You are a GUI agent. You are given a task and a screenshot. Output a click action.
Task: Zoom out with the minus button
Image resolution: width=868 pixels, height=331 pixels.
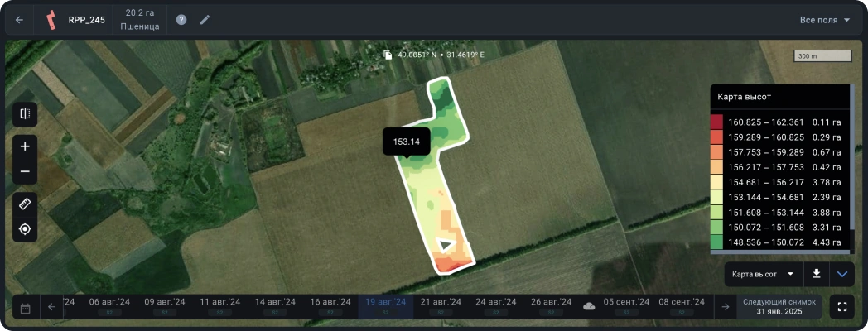click(x=25, y=171)
